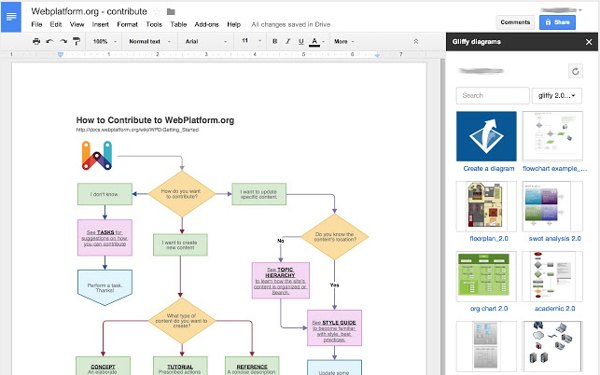The width and height of the screenshot is (600, 375).
Task: Open the Tools menu
Action: pyautogui.click(x=154, y=24)
